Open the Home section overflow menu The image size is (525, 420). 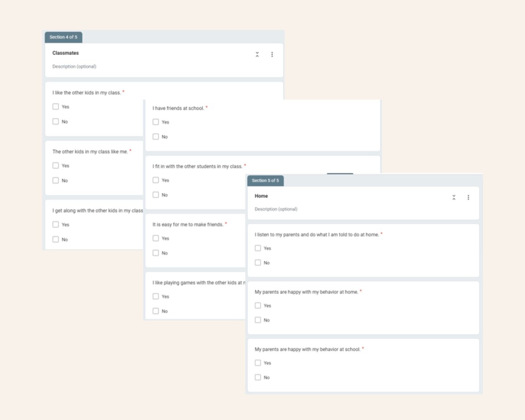pos(468,197)
